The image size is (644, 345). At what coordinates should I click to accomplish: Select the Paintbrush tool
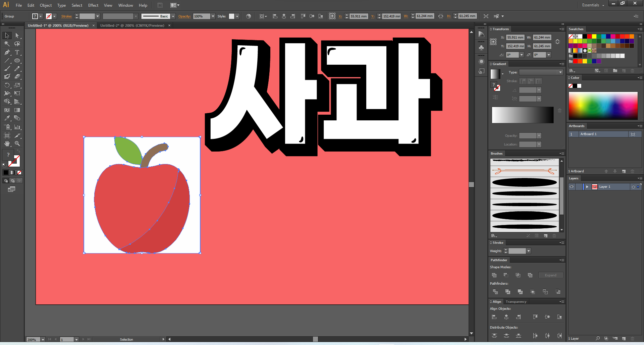[x=7, y=69]
